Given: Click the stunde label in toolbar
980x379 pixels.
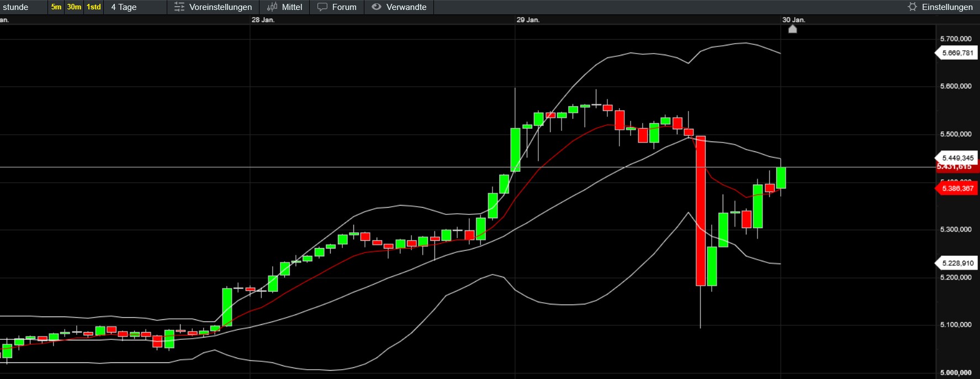Looking at the screenshot, I should pyautogui.click(x=15, y=7).
